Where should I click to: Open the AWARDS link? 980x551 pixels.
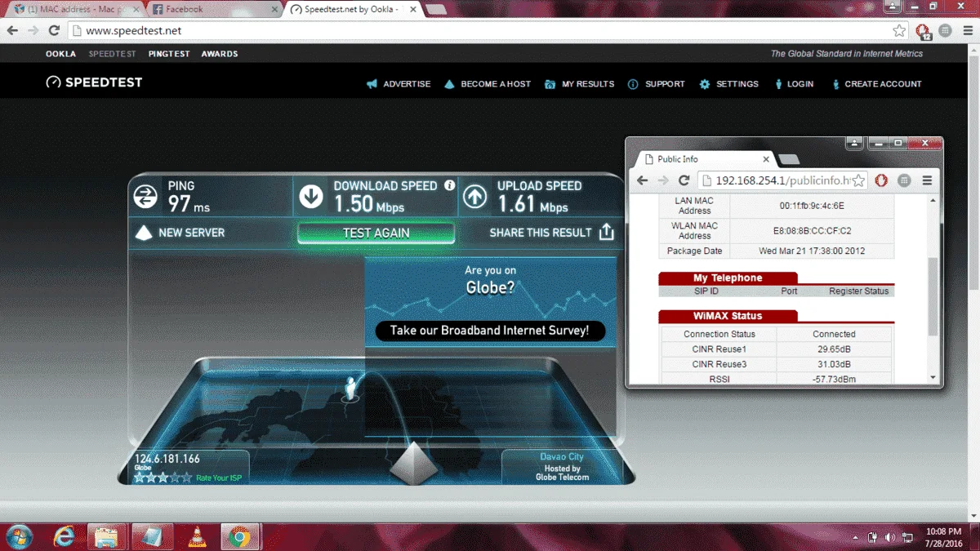[220, 54]
